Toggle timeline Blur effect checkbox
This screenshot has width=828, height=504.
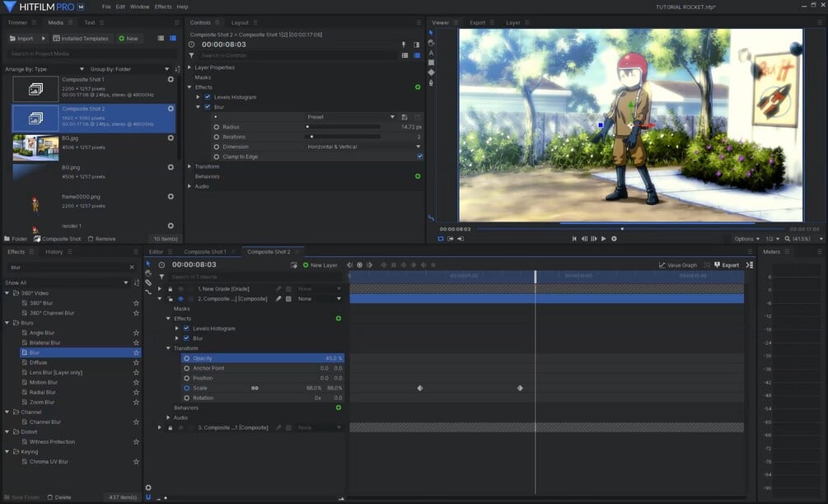[186, 338]
